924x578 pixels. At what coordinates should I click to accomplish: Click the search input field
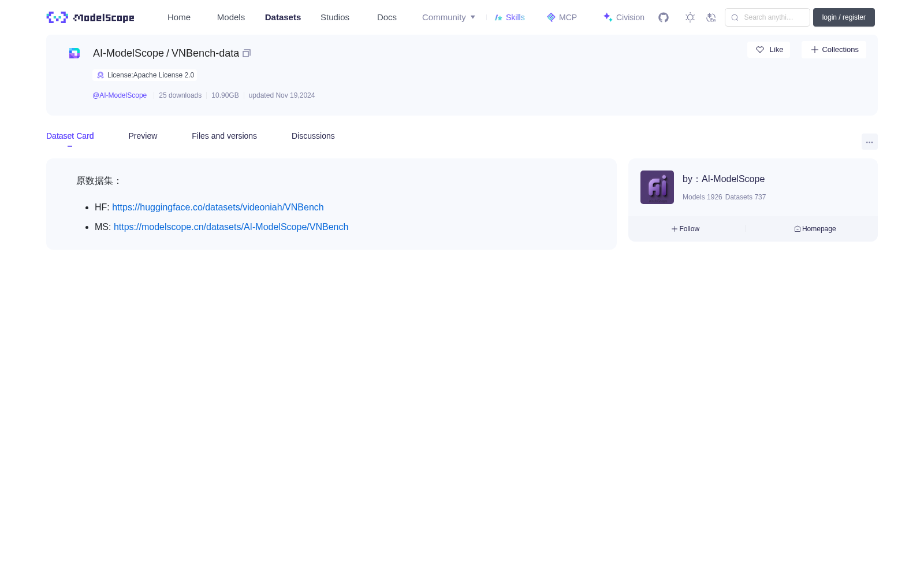click(767, 17)
